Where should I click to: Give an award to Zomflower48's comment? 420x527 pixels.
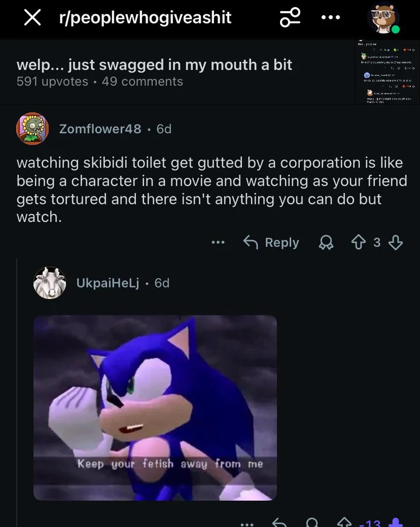325,243
